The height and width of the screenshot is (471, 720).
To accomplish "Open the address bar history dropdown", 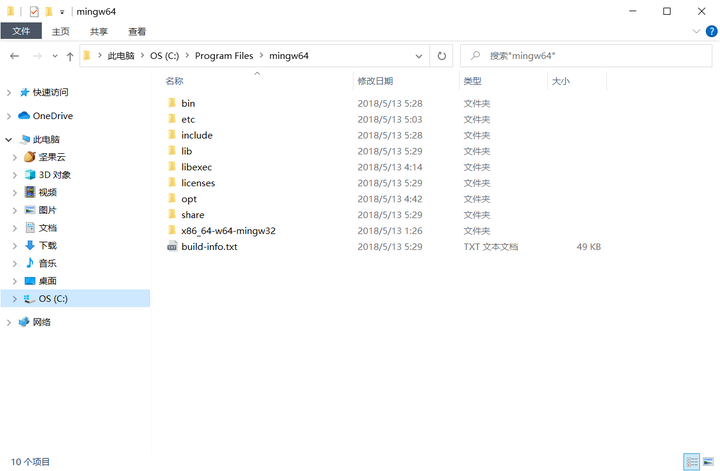I will (419, 56).
